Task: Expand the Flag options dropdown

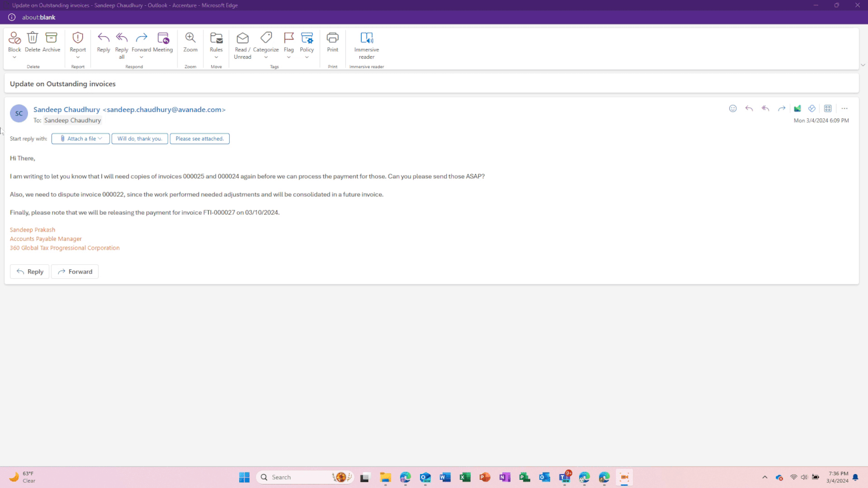Action: pyautogui.click(x=289, y=57)
